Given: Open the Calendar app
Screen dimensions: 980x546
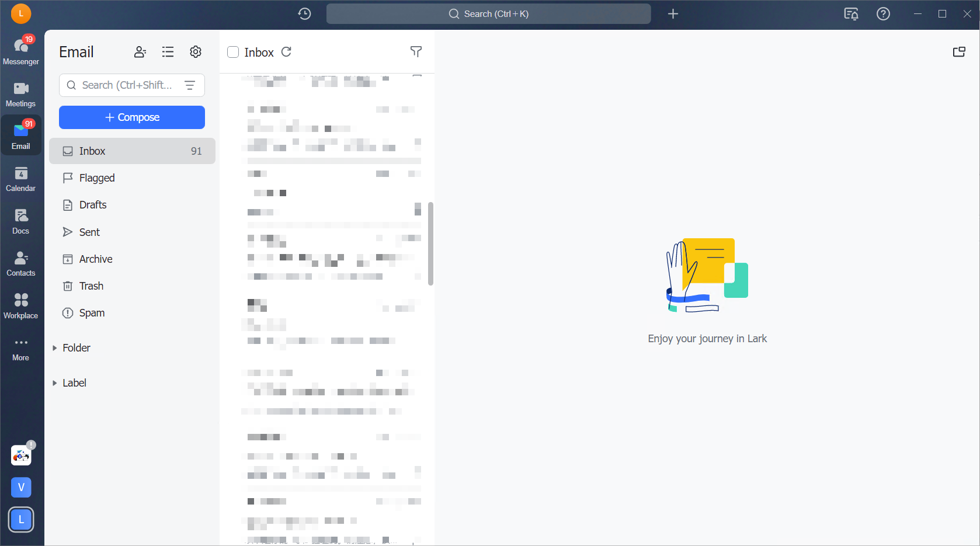Looking at the screenshot, I should (x=21, y=178).
